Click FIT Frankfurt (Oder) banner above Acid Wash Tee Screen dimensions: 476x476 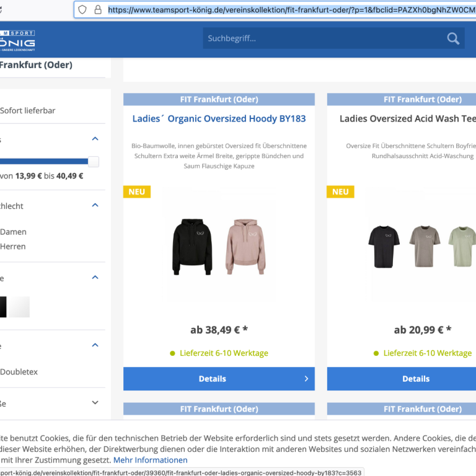(x=402, y=99)
